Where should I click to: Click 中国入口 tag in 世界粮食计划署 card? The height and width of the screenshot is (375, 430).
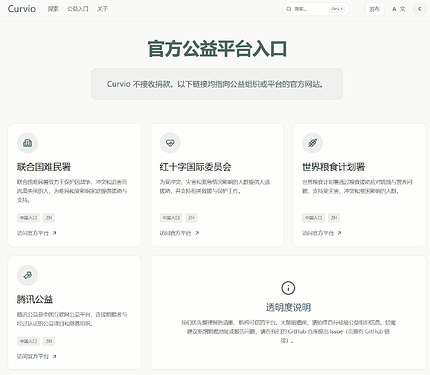[x=313, y=218]
